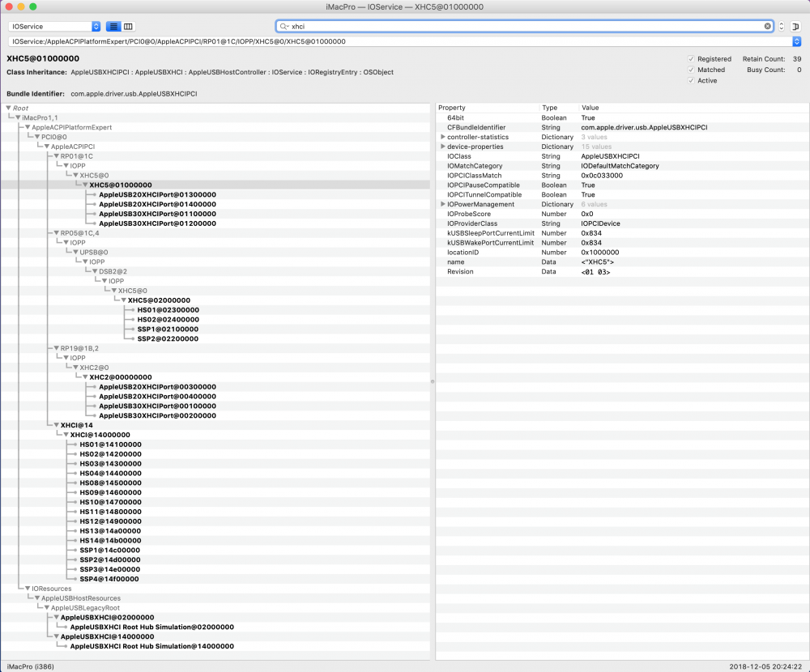Toggle the Registered checkbox
This screenshot has width=810, height=672.
691,59
